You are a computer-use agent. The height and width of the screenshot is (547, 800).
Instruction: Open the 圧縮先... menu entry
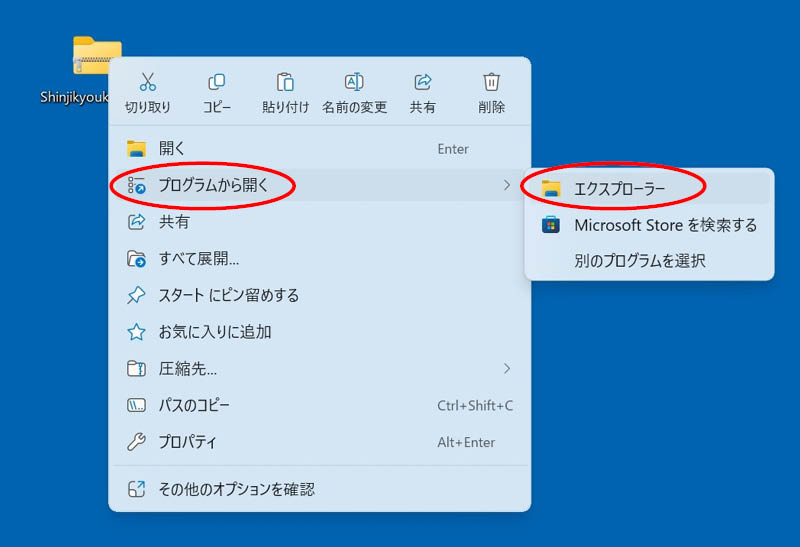click(319, 368)
